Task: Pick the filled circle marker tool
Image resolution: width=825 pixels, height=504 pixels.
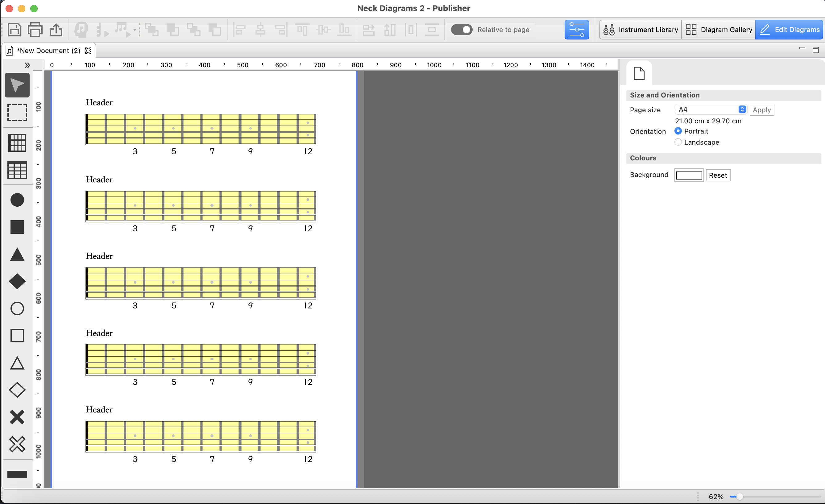Action: click(x=17, y=200)
